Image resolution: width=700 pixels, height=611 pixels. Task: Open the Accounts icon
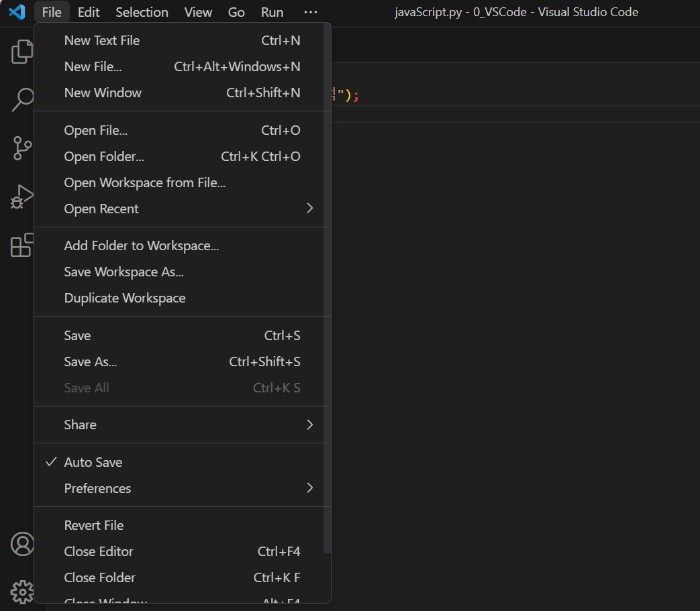click(22, 544)
